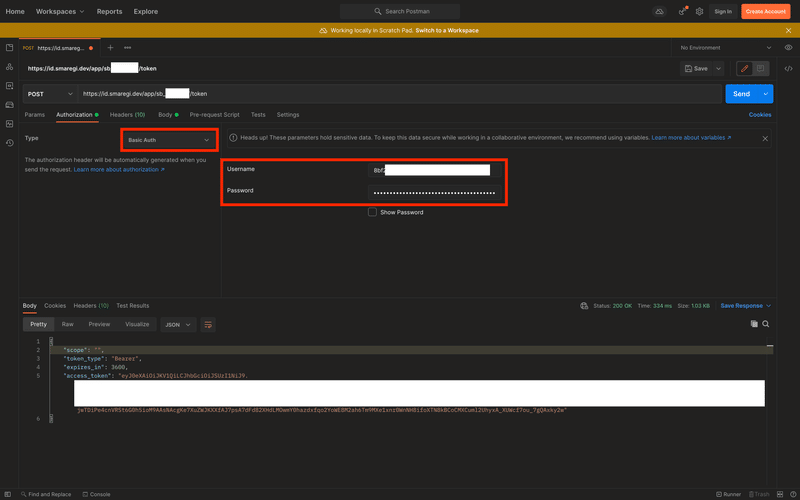Open the Environments sidebar icon
The height and width of the screenshot is (500, 800).
[9, 86]
